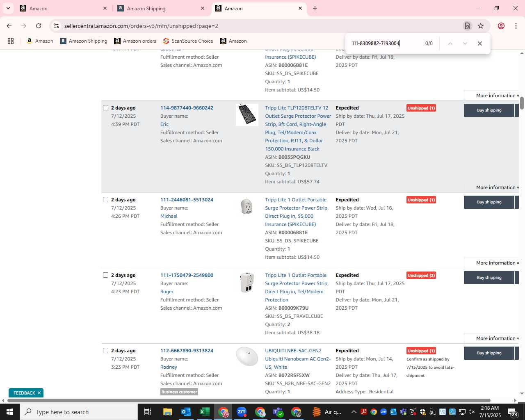This screenshot has height=420, width=525.
Task: Dismiss the FEEDBACK tab with X
Action: click(x=39, y=393)
